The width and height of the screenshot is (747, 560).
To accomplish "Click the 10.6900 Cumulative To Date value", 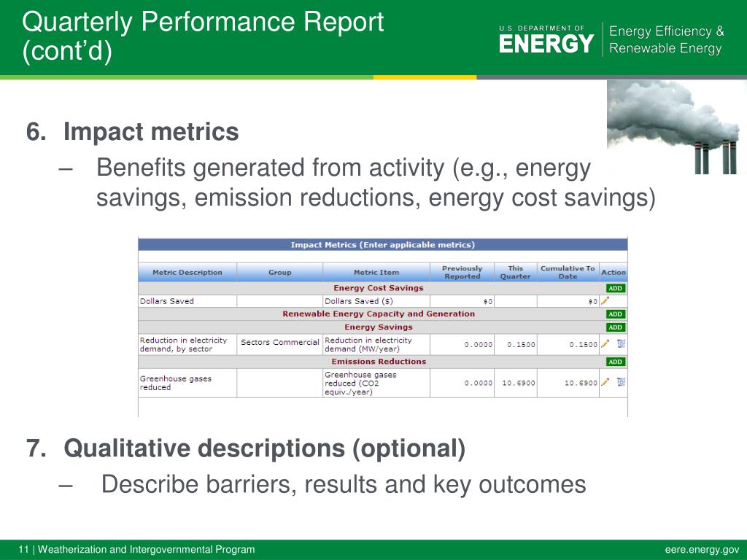I will [581, 383].
